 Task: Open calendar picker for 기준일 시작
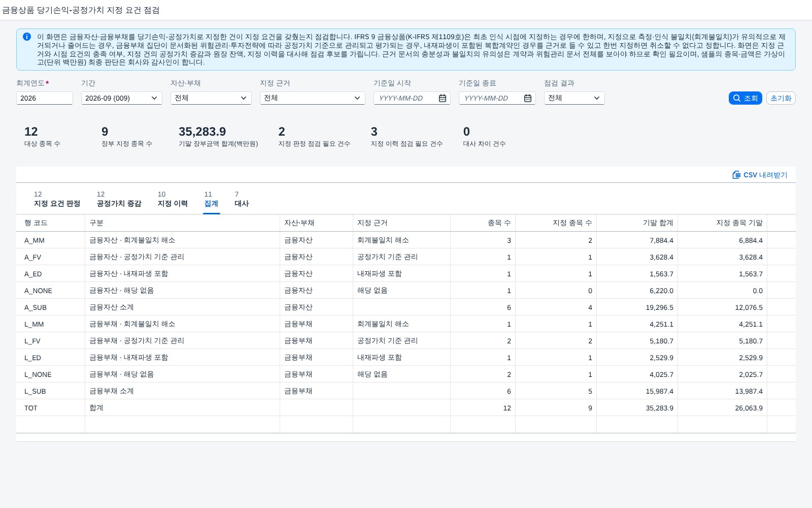pos(443,98)
